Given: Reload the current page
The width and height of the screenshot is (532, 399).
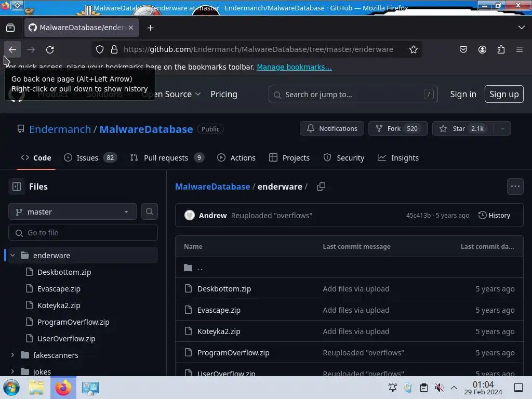Looking at the screenshot, I should (50, 49).
